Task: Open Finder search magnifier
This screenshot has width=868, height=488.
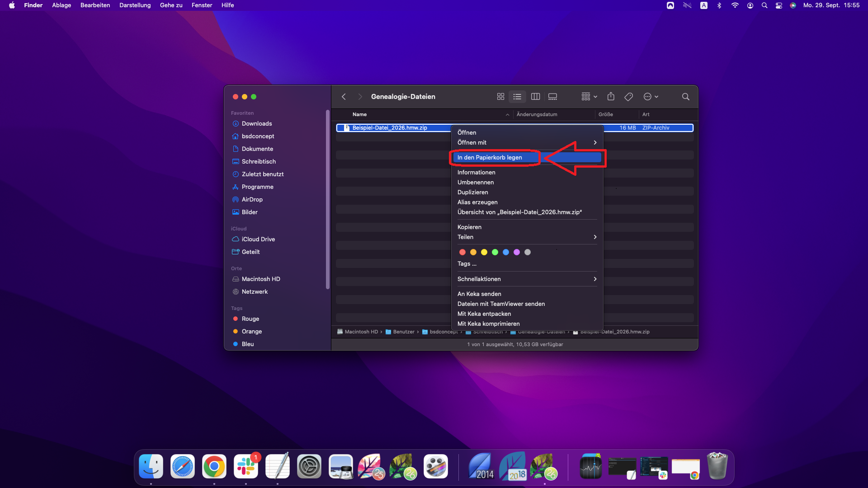Action: tap(685, 97)
